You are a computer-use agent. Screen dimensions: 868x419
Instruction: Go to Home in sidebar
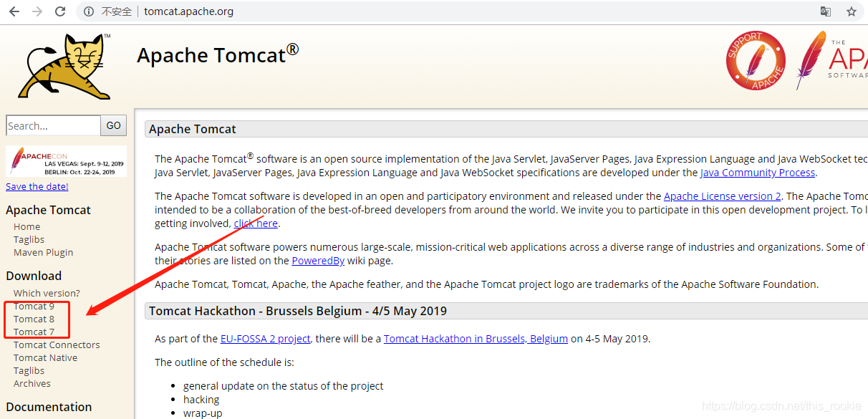pos(27,226)
